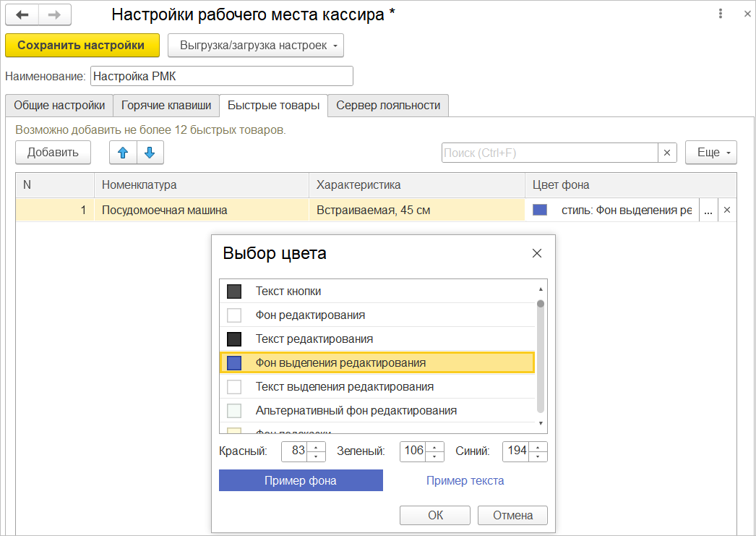Open the 'Сервер лояльности' tab
This screenshot has height=536, width=756.
coord(388,106)
